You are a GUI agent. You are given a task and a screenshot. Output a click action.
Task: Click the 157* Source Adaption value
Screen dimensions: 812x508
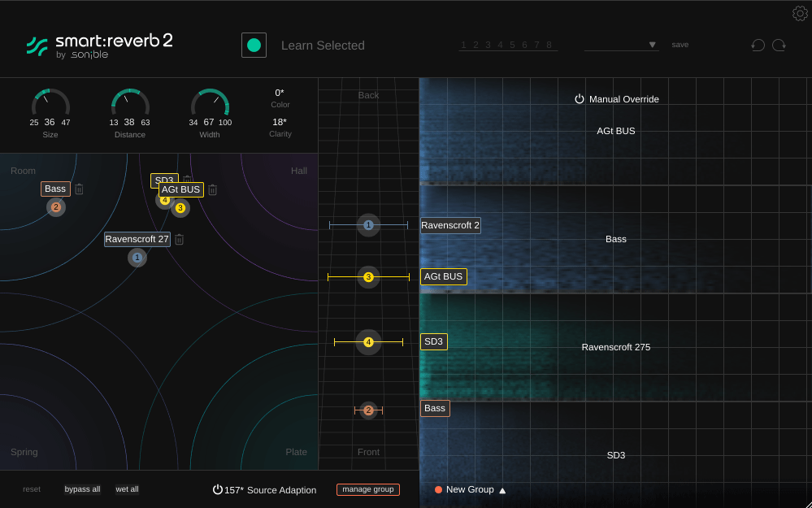(234, 490)
